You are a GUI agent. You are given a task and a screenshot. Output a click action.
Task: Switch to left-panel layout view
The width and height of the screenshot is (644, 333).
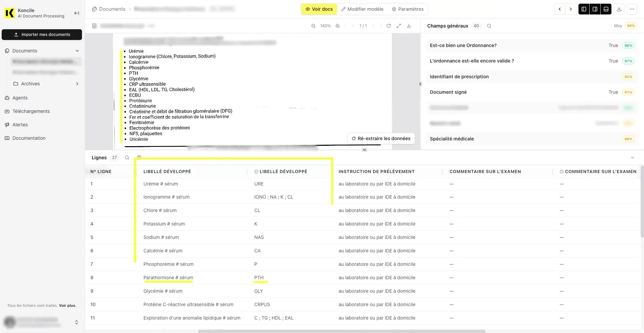coord(584,9)
